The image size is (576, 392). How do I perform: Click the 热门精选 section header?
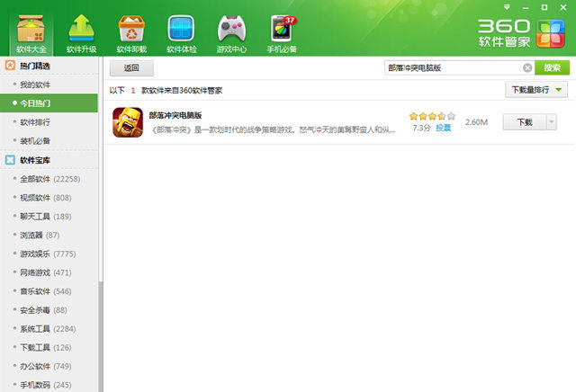[x=49, y=66]
